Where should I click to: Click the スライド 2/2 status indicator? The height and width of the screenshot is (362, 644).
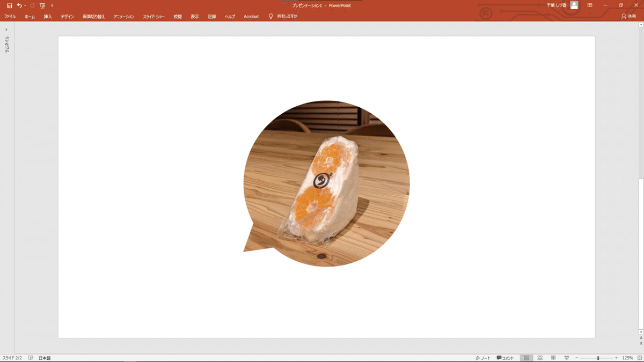[12, 358]
